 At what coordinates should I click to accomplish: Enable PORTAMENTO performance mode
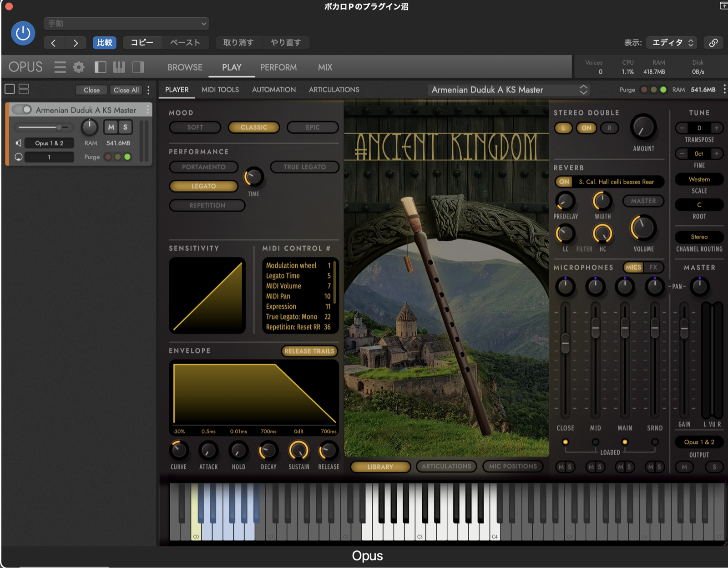[203, 167]
